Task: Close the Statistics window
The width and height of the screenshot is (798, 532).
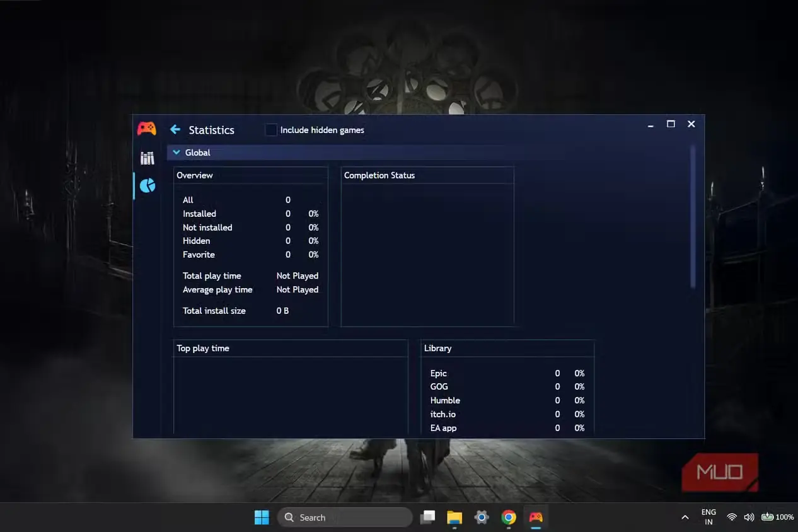Action: (691, 124)
